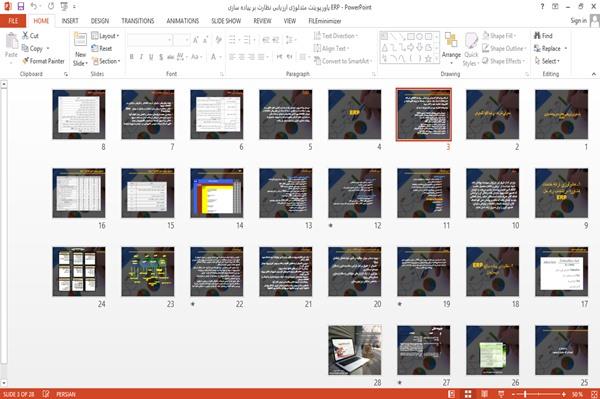600x399 pixels.
Task: Click the Cut scissors command
Action: click(30, 36)
